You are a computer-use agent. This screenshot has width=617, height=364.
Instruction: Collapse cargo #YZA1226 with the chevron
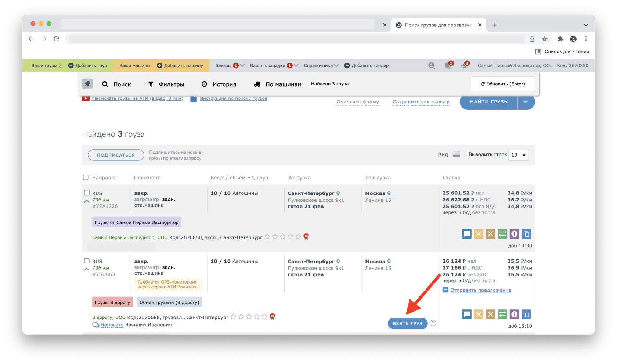(x=87, y=201)
